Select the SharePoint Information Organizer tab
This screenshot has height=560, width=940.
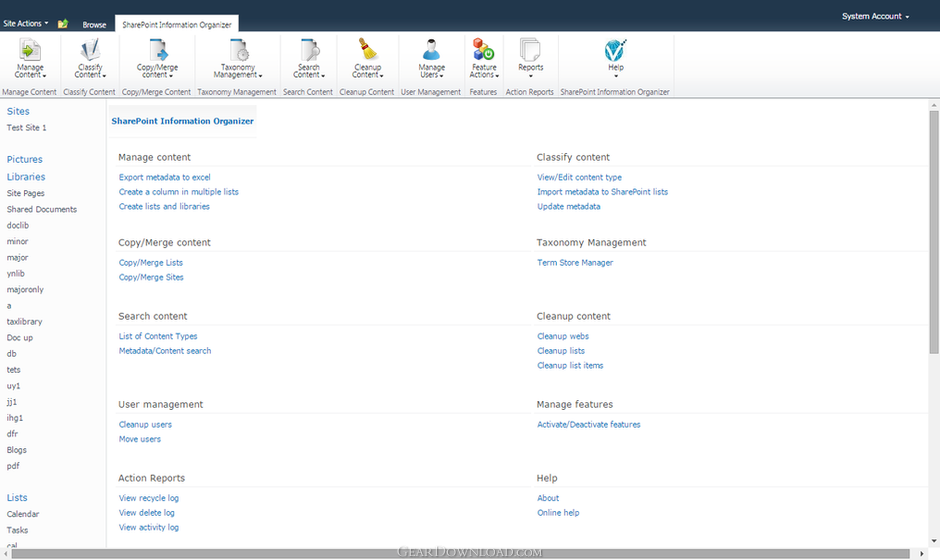point(177,25)
